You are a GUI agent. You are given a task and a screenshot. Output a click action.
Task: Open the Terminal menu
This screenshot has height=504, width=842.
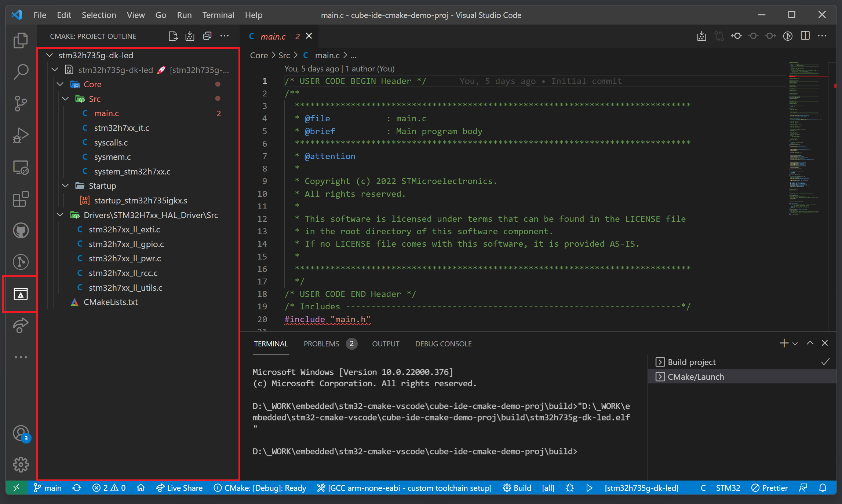tap(218, 15)
